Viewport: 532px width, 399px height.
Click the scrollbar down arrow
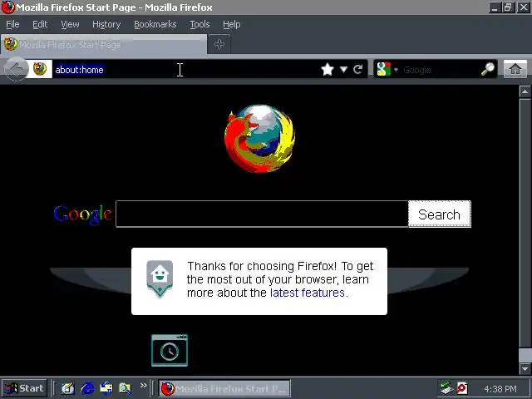coord(525,368)
